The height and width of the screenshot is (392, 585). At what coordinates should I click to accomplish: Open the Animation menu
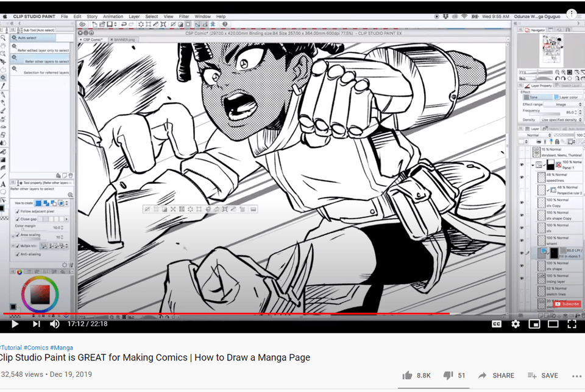tap(113, 16)
